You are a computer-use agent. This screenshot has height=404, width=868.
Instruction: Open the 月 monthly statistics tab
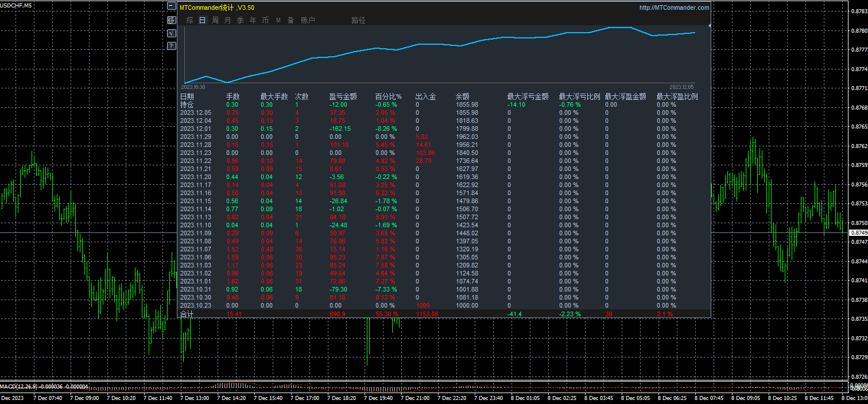coord(227,21)
